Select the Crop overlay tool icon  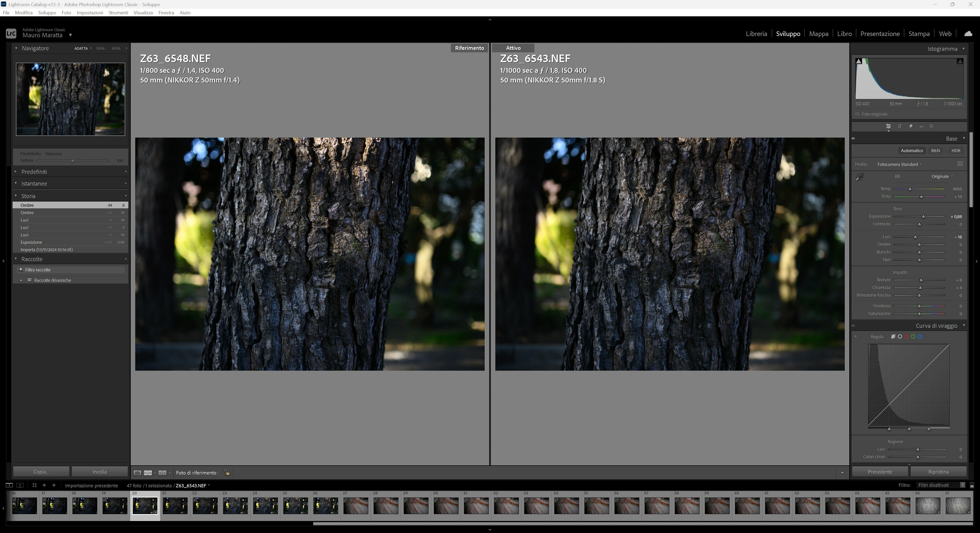pyautogui.click(x=900, y=126)
